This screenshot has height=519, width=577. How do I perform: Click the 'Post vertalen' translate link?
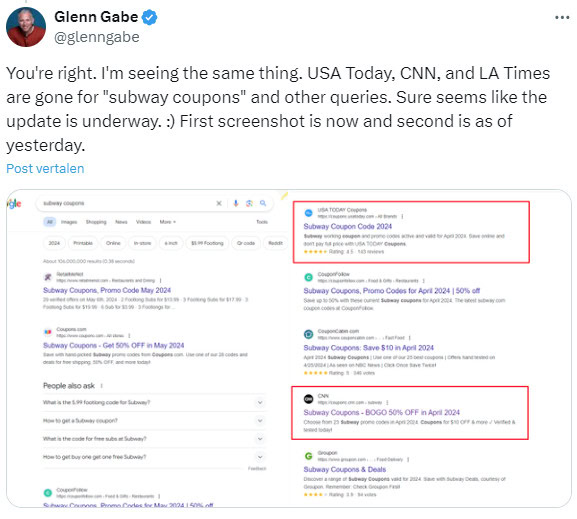(45, 169)
